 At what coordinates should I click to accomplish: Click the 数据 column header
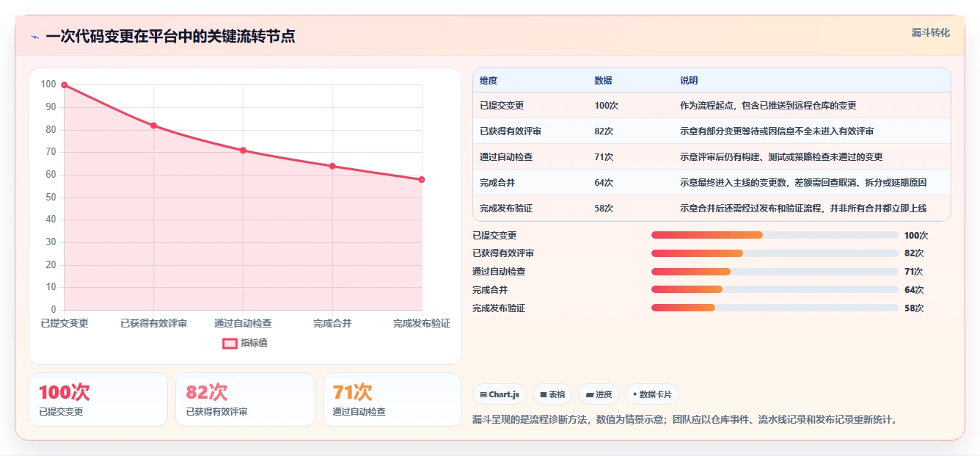[x=603, y=81]
